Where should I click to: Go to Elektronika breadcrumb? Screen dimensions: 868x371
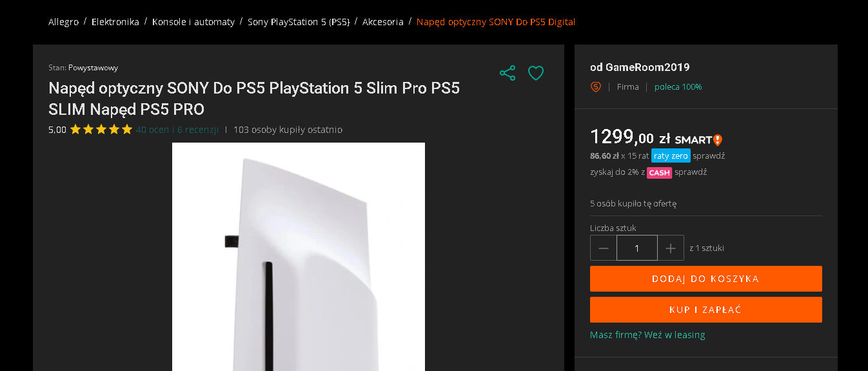click(115, 22)
